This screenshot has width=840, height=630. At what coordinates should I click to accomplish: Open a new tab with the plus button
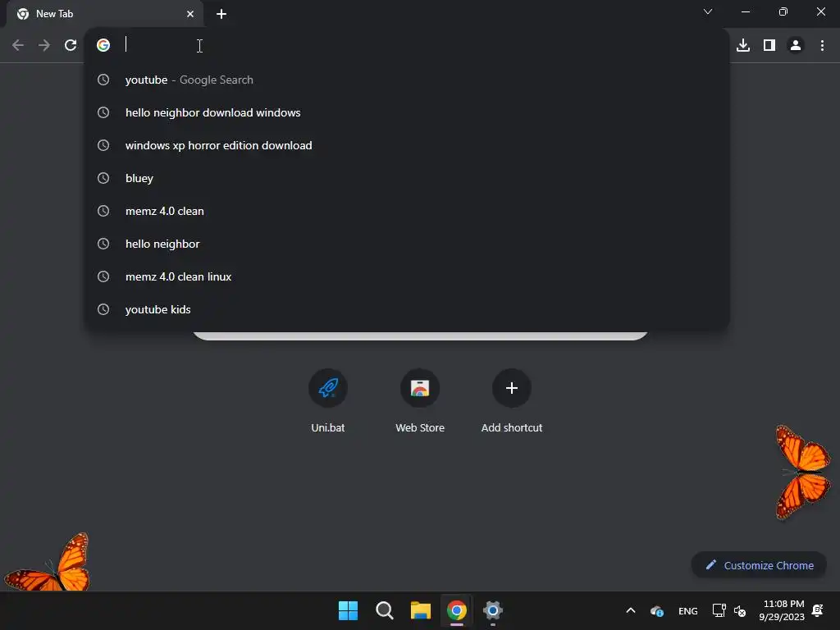pos(221,14)
